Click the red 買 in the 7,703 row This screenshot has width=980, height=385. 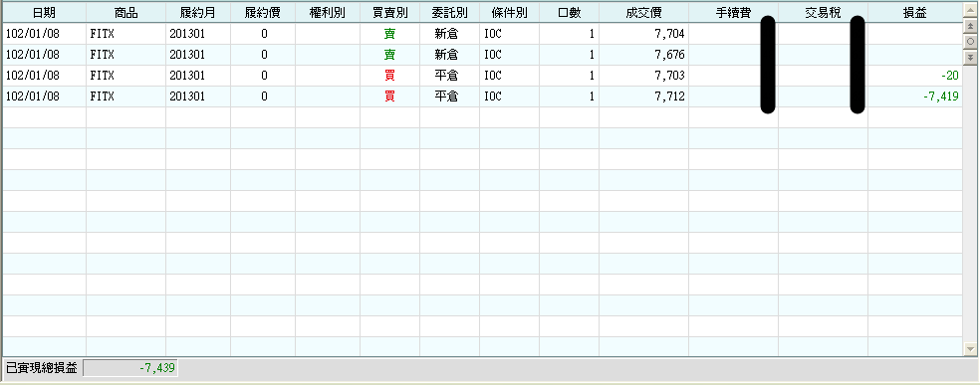click(x=389, y=76)
